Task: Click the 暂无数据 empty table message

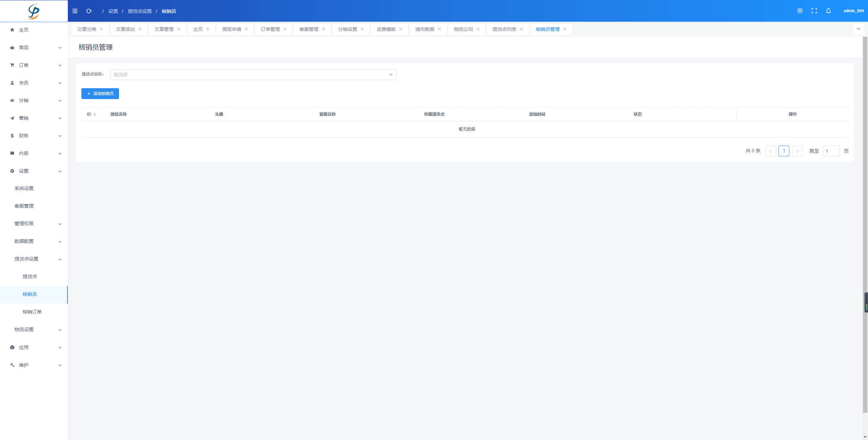Action: (x=467, y=129)
